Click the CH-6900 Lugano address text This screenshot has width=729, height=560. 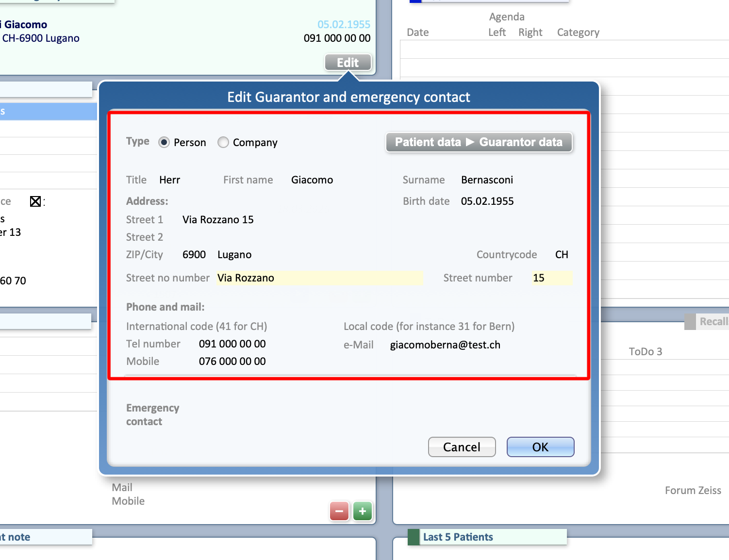point(41,38)
